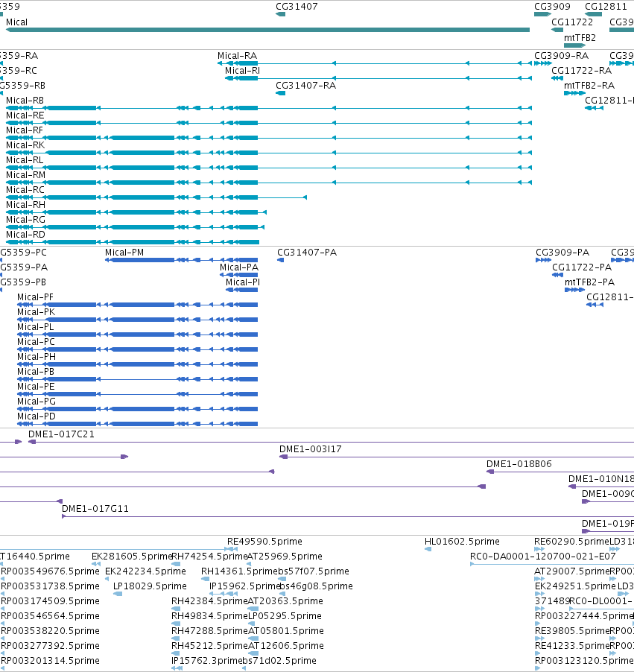Select the Mical-RI transcript label
This screenshot has width=634, height=672.
242,71
